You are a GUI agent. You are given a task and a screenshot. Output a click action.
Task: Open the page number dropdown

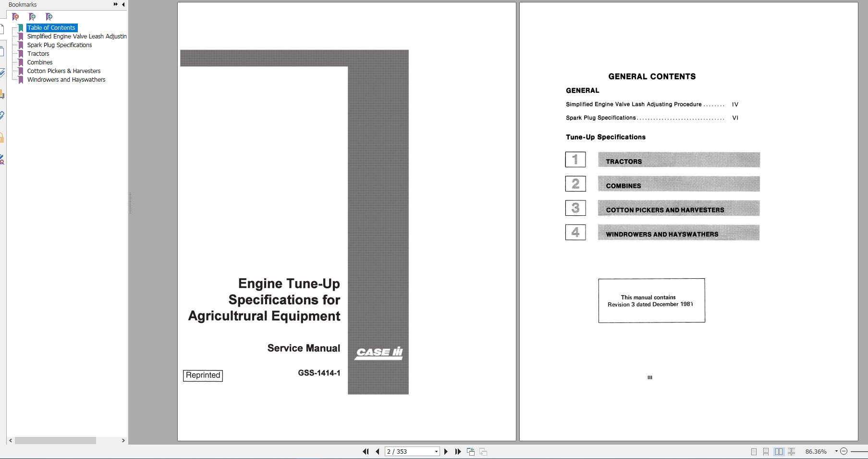click(436, 451)
